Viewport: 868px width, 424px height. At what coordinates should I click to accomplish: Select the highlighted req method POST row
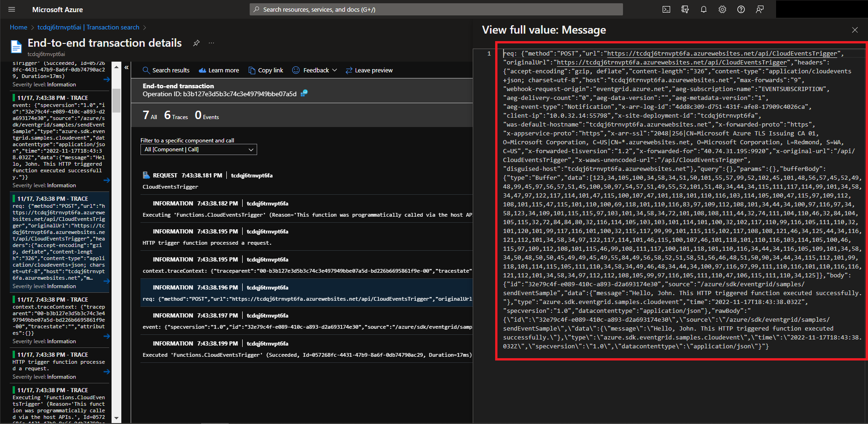coord(308,293)
